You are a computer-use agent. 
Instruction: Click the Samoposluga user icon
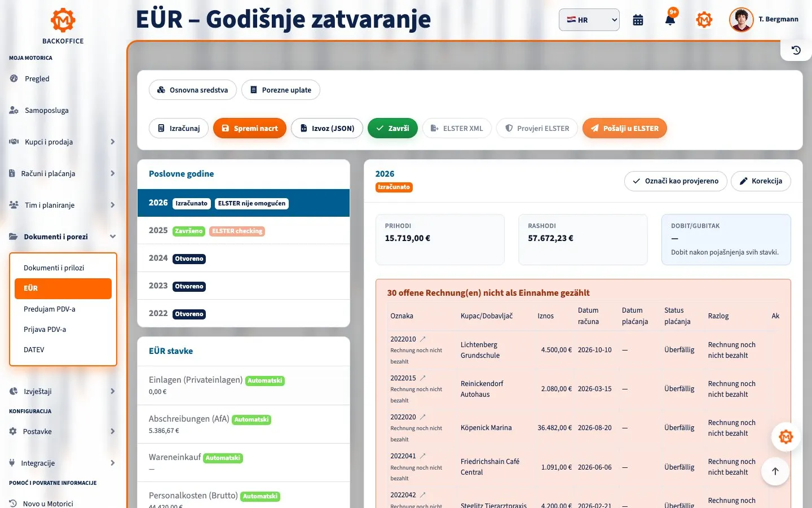tap(14, 110)
